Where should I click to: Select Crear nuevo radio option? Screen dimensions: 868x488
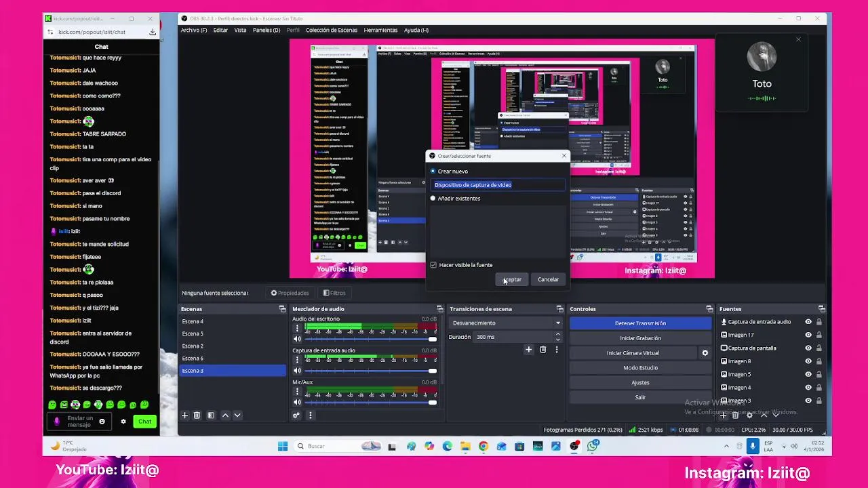(433, 171)
